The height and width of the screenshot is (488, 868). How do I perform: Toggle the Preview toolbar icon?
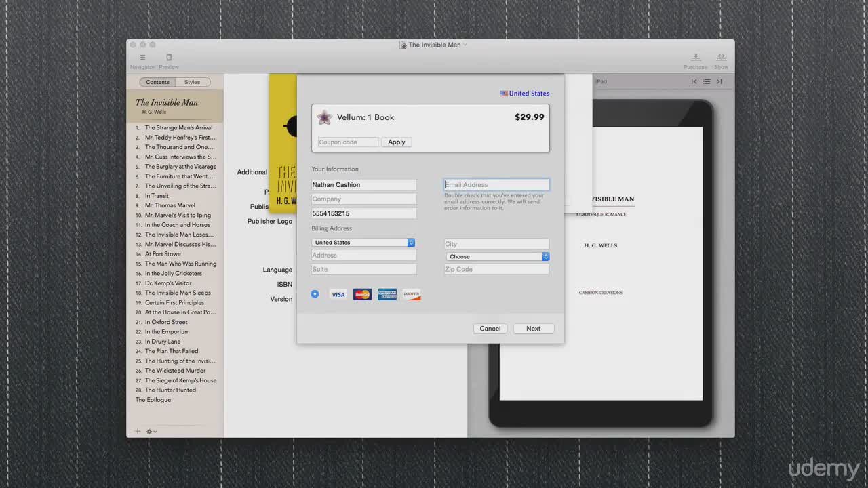(x=169, y=58)
